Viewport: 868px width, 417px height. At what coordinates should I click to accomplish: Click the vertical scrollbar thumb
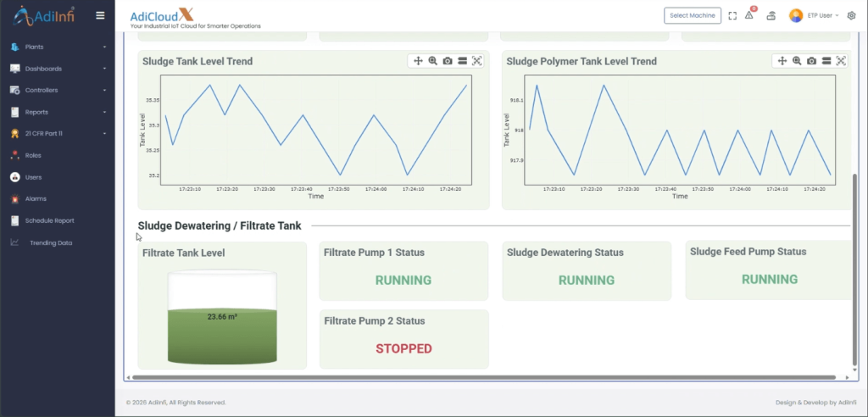click(x=855, y=270)
